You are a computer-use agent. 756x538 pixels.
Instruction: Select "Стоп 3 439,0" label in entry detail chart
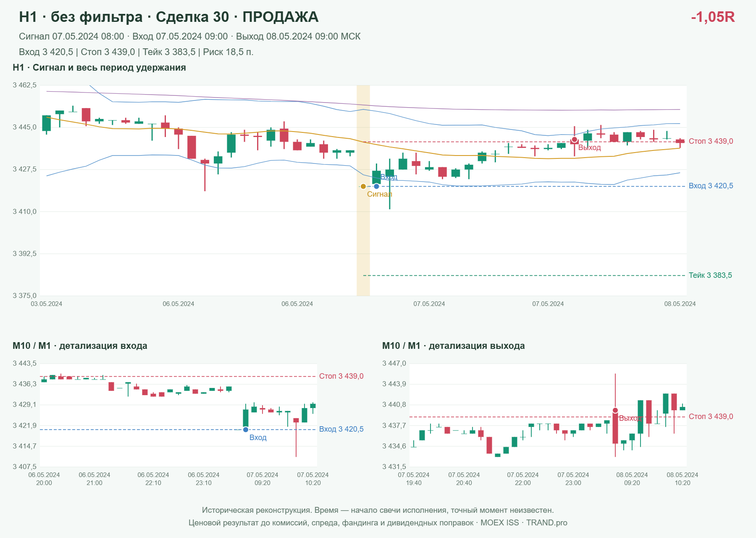pos(341,376)
